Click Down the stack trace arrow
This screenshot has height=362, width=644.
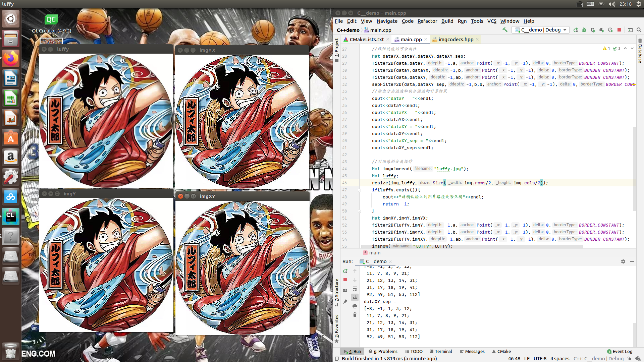(x=355, y=280)
